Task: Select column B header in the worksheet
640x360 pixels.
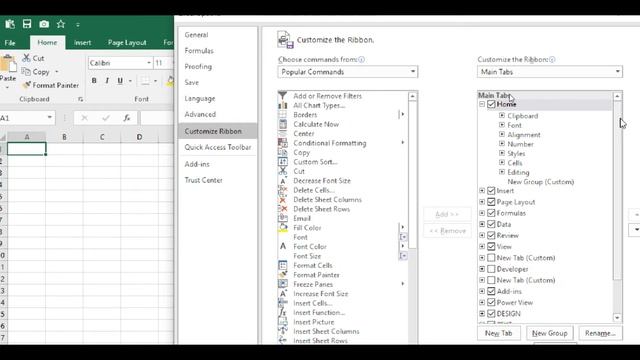Action: tap(64, 137)
